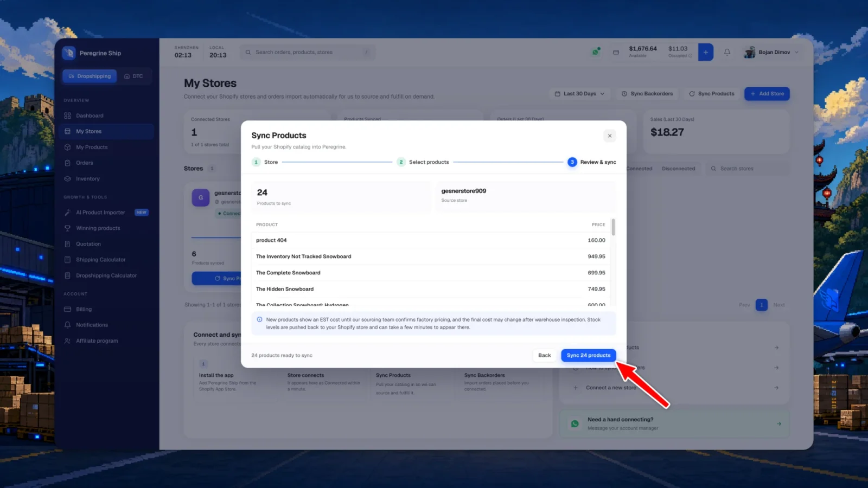Click The Hidden Snowboard row
The height and width of the screenshot is (488, 868).
[x=431, y=289]
